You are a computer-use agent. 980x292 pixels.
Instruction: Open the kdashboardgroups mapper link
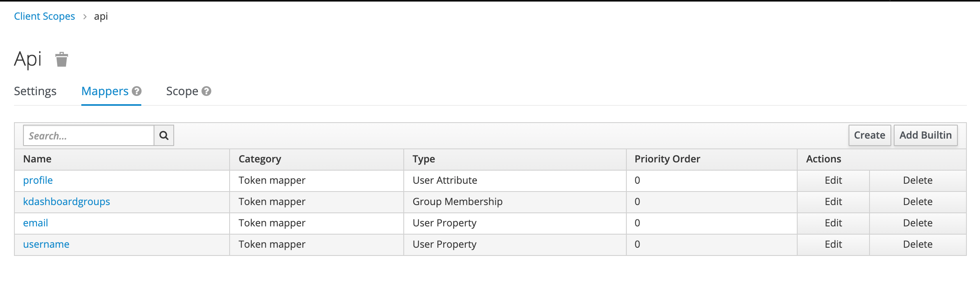[66, 201]
